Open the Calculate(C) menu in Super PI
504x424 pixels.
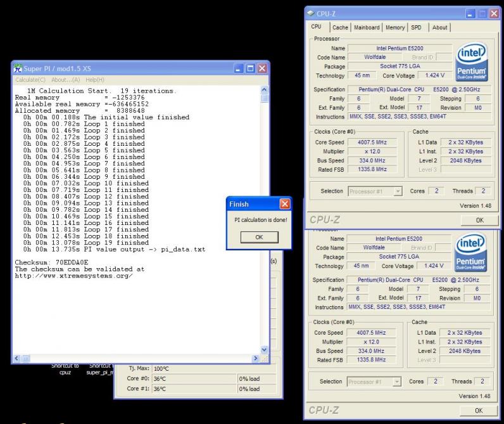(30, 80)
